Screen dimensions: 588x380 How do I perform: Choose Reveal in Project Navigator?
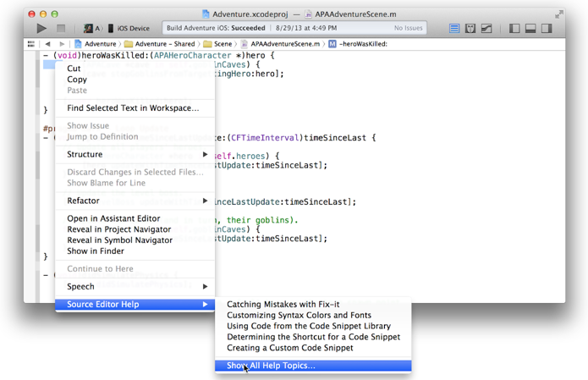[135, 229]
